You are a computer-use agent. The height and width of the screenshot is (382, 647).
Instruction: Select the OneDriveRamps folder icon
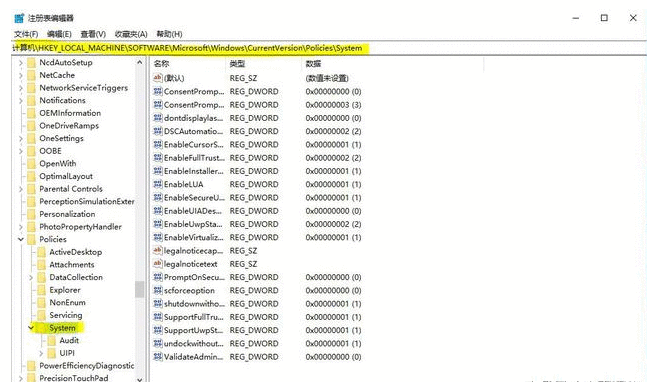click(31, 126)
